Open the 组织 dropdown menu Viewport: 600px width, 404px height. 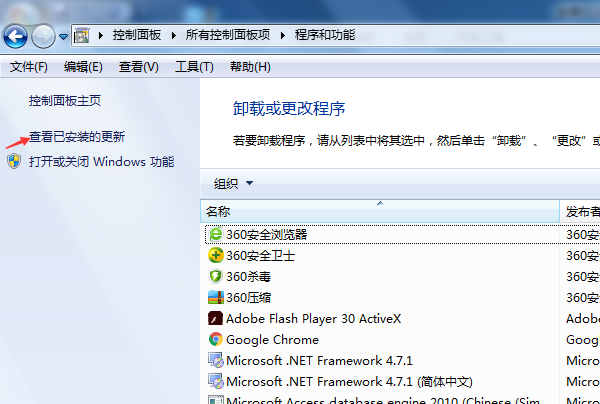click(x=233, y=183)
